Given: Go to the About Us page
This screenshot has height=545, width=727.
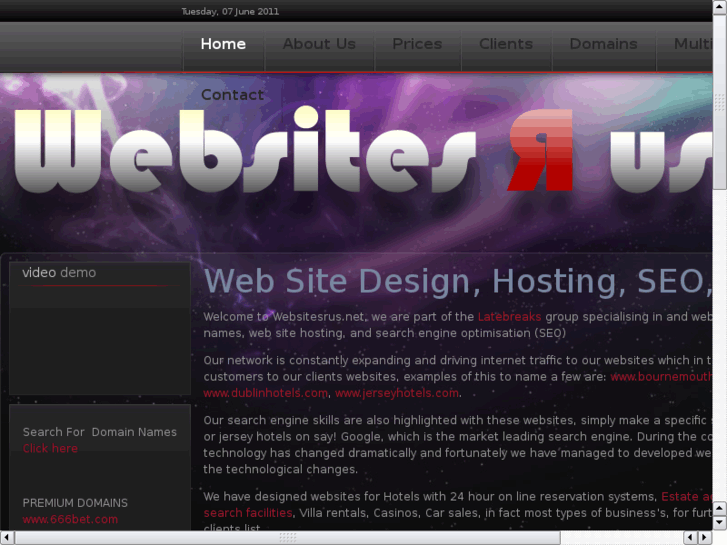Looking at the screenshot, I should click(319, 44).
